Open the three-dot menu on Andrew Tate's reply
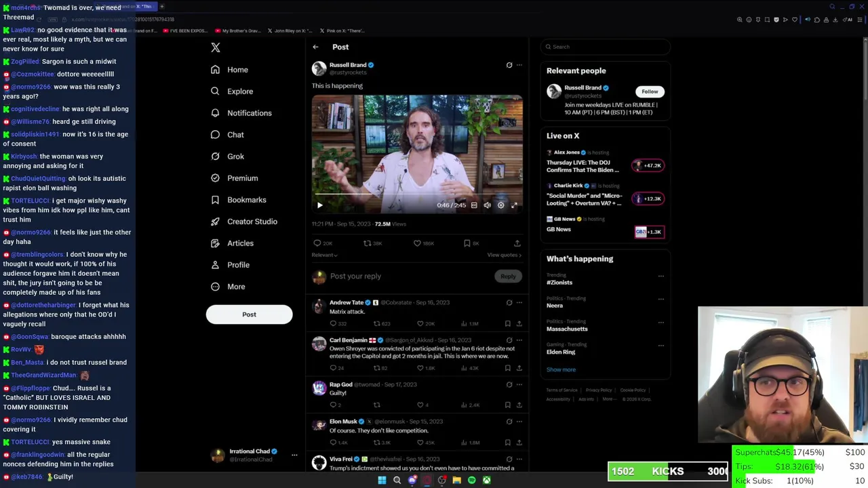The width and height of the screenshot is (868, 488). (519, 303)
